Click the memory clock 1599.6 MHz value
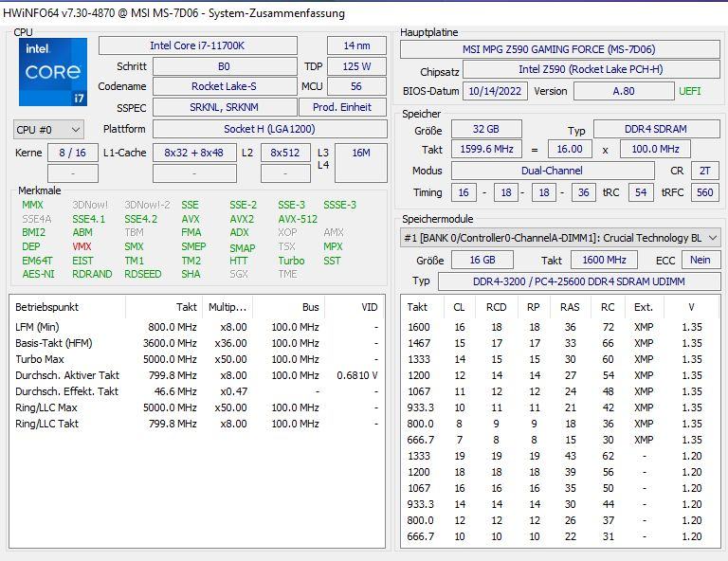 click(486, 149)
